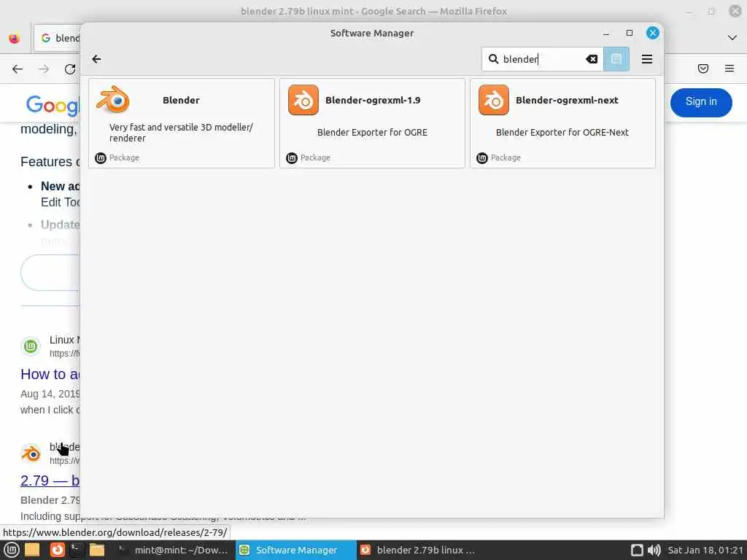
Task: Open the Blender package icon
Action: point(113,99)
